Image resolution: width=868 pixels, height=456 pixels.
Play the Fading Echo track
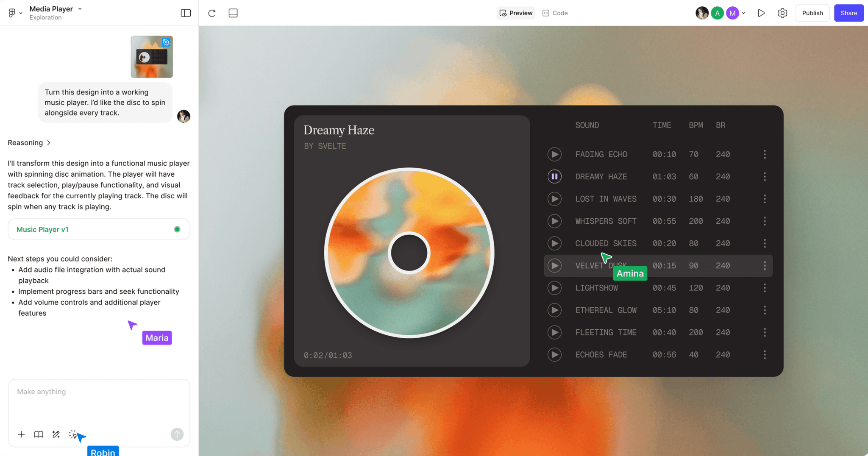(554, 154)
